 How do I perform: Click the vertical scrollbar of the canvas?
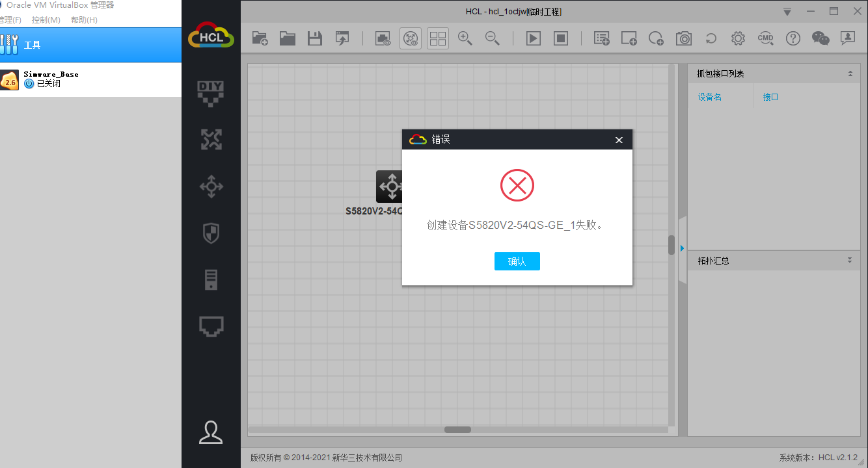pos(671,245)
